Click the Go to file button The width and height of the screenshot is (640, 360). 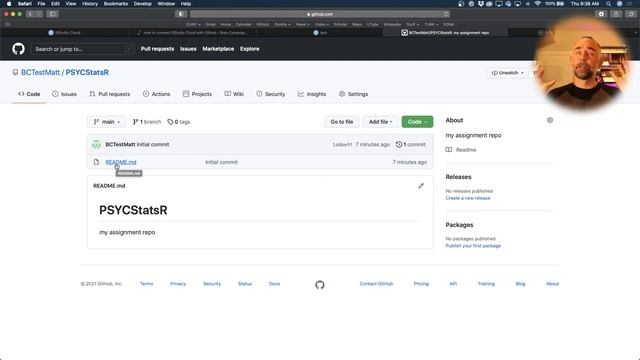click(342, 122)
